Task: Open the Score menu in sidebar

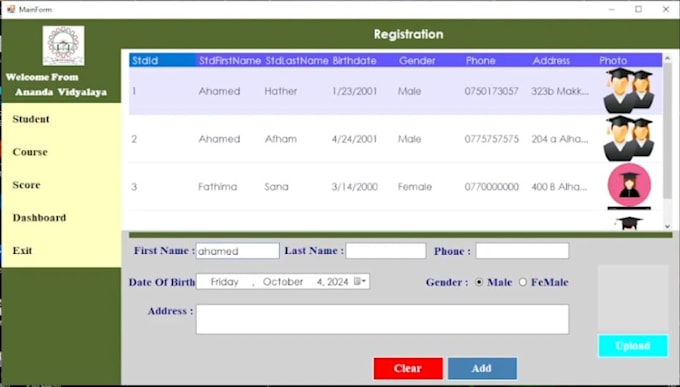Action: [x=26, y=185]
